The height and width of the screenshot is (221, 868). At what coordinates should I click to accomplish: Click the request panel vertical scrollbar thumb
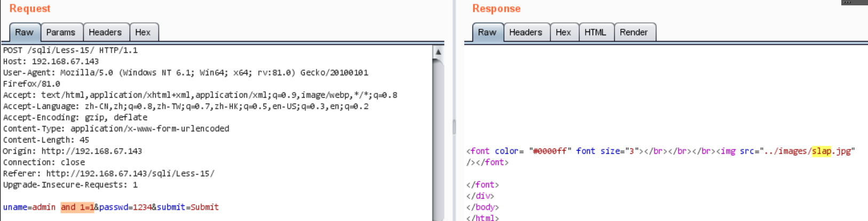pos(438,139)
